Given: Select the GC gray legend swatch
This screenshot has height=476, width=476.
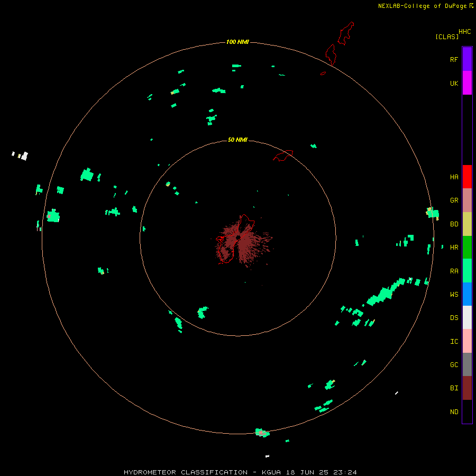Looking at the screenshot, I should [x=467, y=364].
